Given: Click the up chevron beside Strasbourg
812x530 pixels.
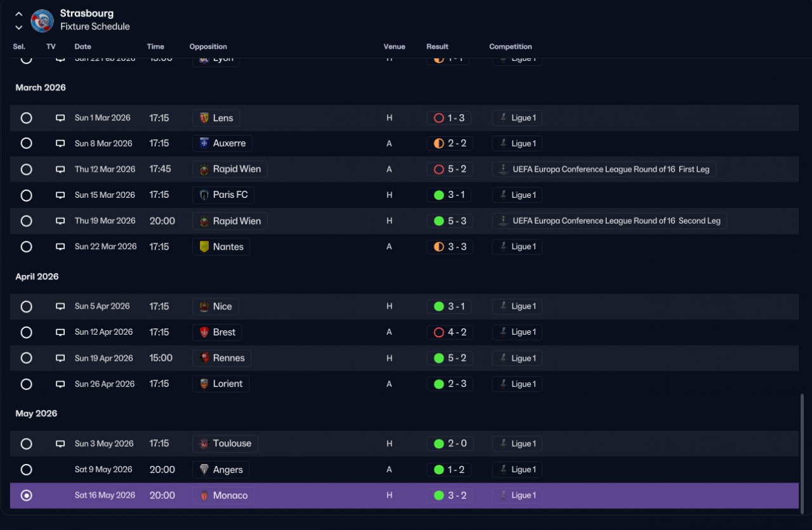Looking at the screenshot, I should (x=18, y=14).
